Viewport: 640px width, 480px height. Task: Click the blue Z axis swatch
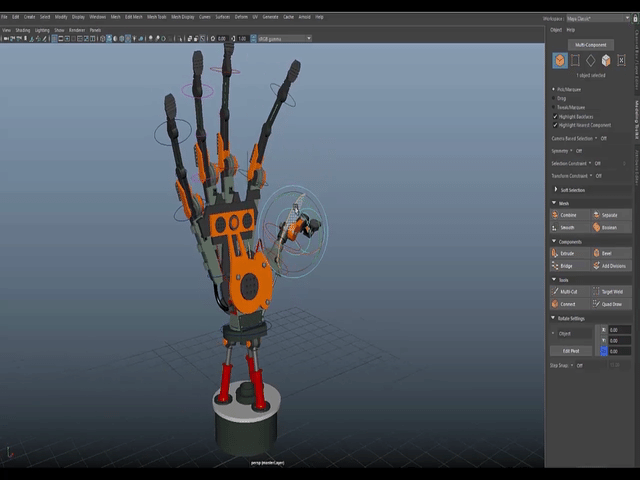tap(602, 351)
